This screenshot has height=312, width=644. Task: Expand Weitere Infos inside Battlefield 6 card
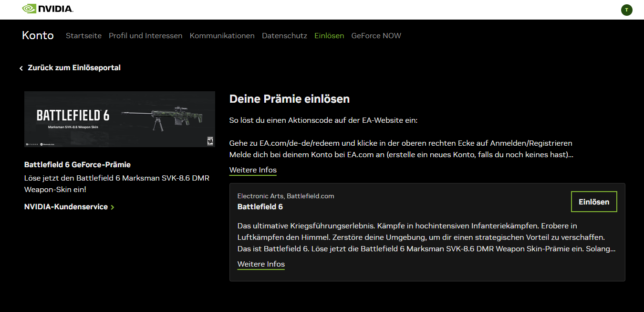(261, 264)
